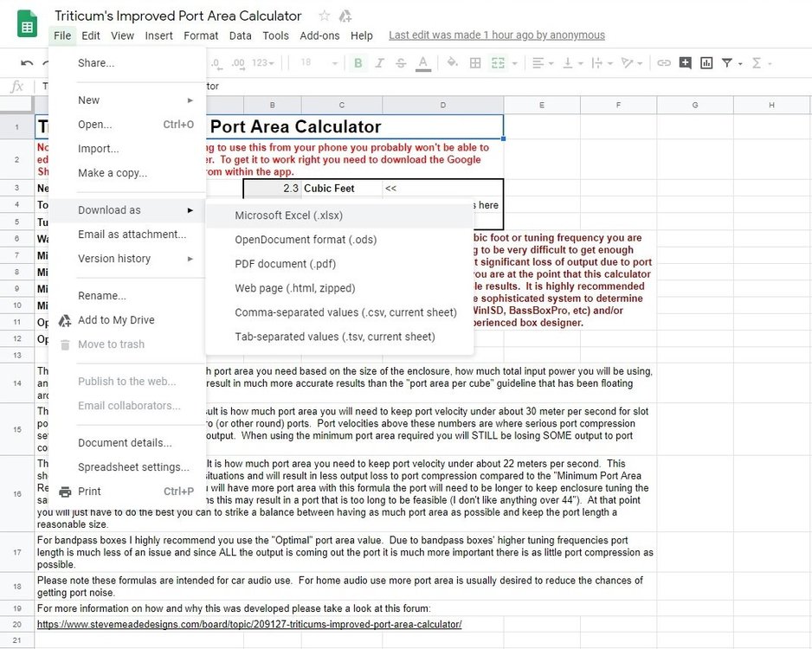
Task: Open the font size 18 dropdown
Action: [x=319, y=63]
